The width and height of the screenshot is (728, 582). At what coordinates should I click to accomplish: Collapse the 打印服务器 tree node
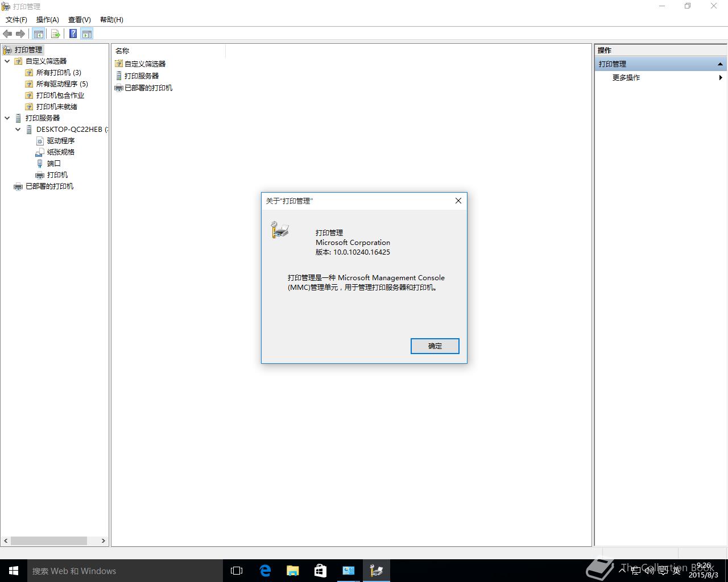(x=7, y=118)
